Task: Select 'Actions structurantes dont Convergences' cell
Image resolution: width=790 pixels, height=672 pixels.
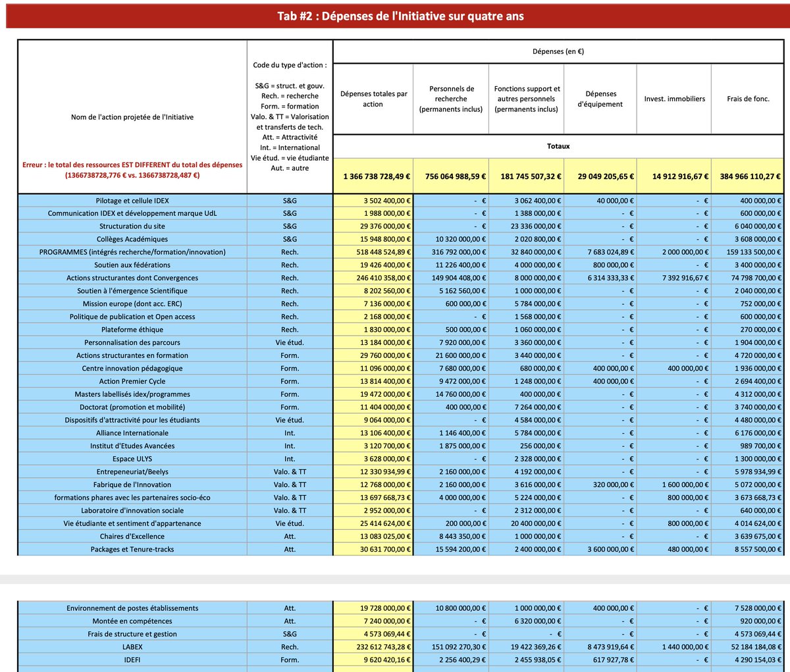Action: (132, 278)
